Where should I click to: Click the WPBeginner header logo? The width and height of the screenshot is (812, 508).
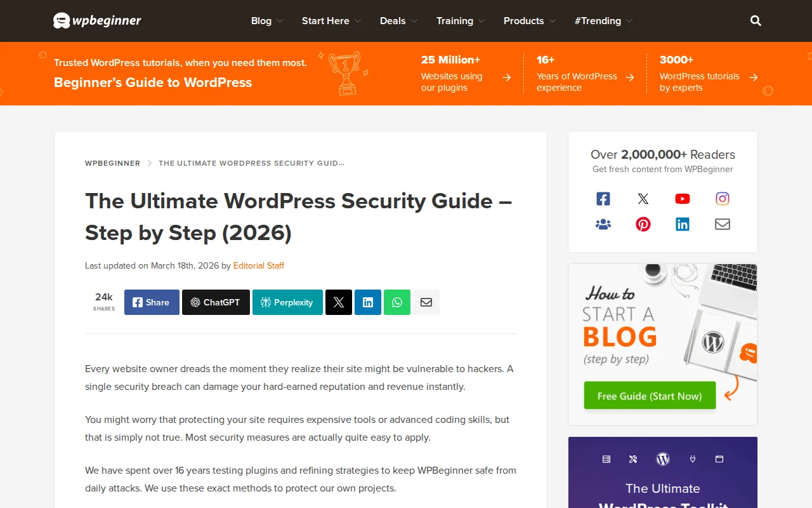(96, 20)
